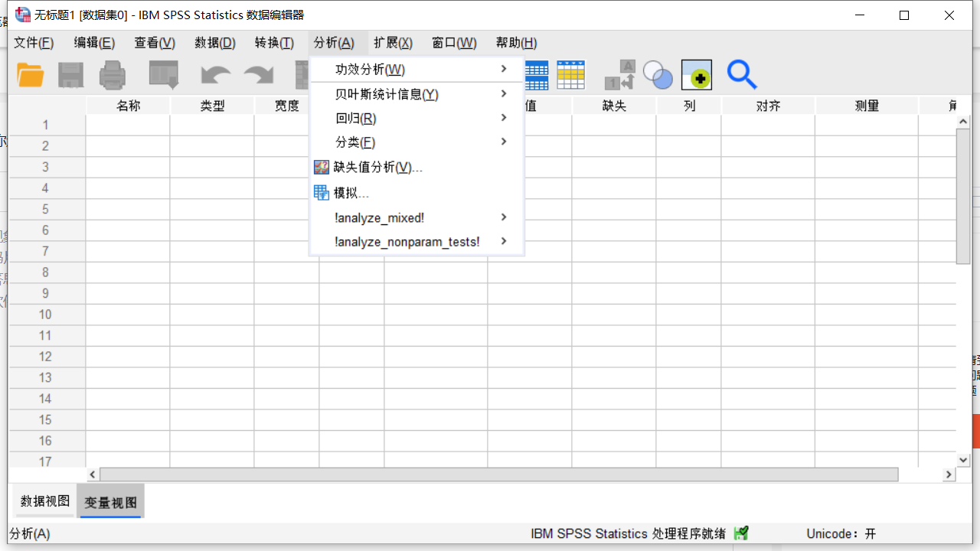Close the open 分析(A) menu
980x551 pixels.
click(334, 43)
